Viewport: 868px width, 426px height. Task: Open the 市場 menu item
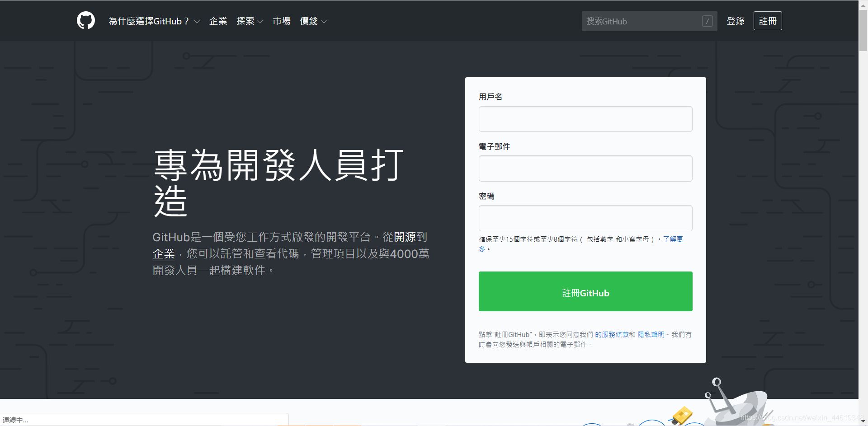pyautogui.click(x=281, y=21)
